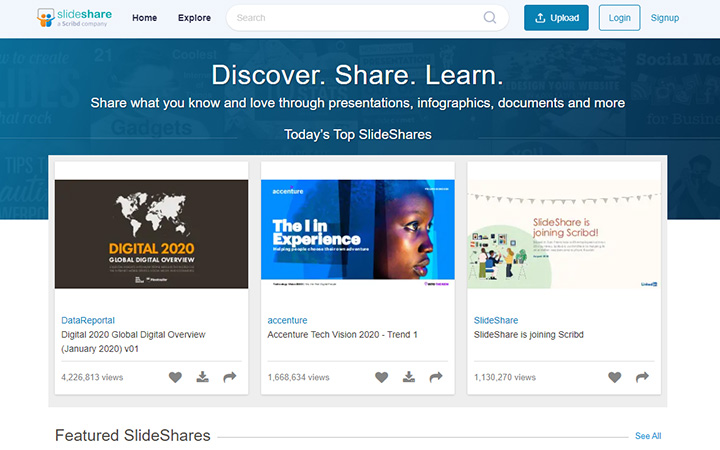
Task: Share the Accenture Tech Vision 2020 slideshare
Action: click(x=436, y=377)
